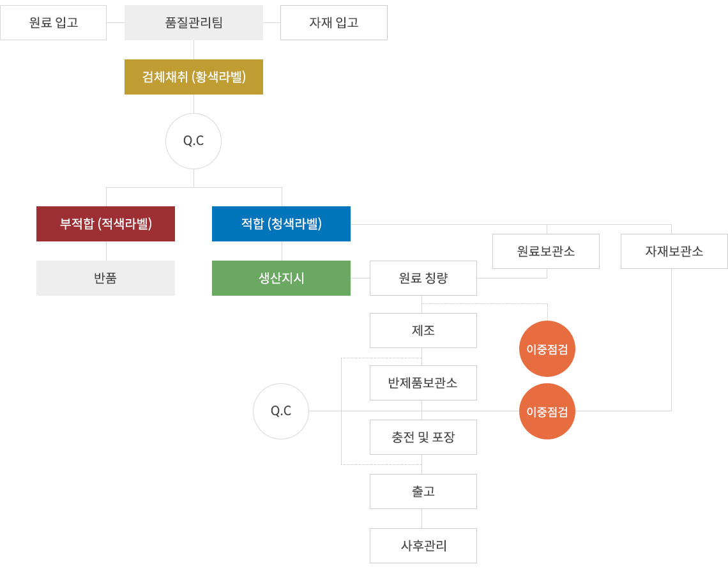Click the 자재보관소 box
Image resolution: width=728 pixels, height=571 pixels.
click(674, 252)
